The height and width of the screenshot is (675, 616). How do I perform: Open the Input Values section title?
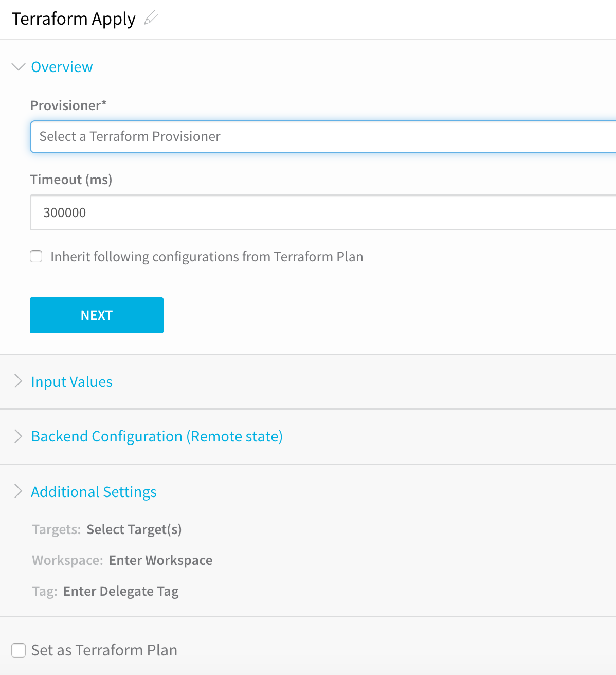pos(72,382)
